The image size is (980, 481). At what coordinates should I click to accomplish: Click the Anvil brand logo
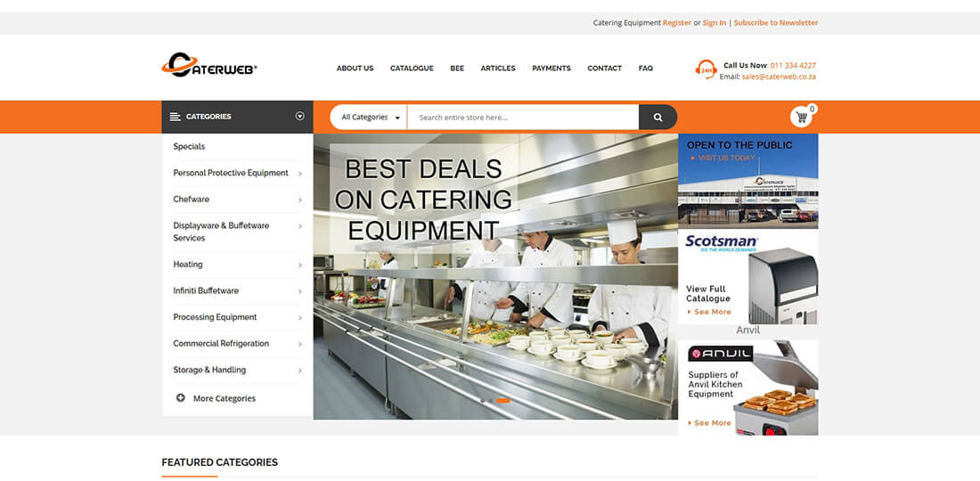tap(720, 355)
